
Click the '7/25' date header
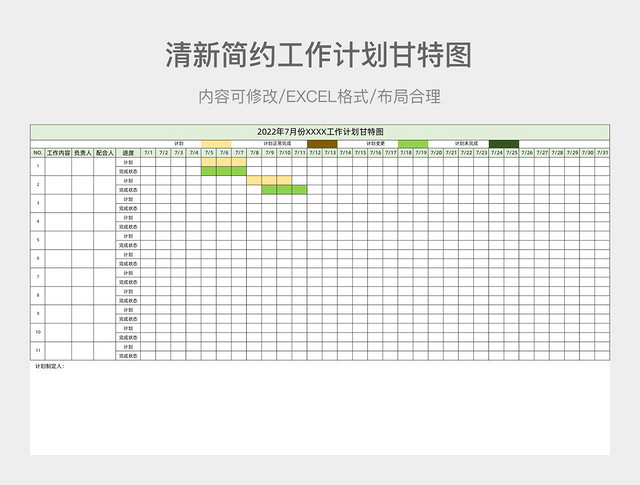point(511,153)
